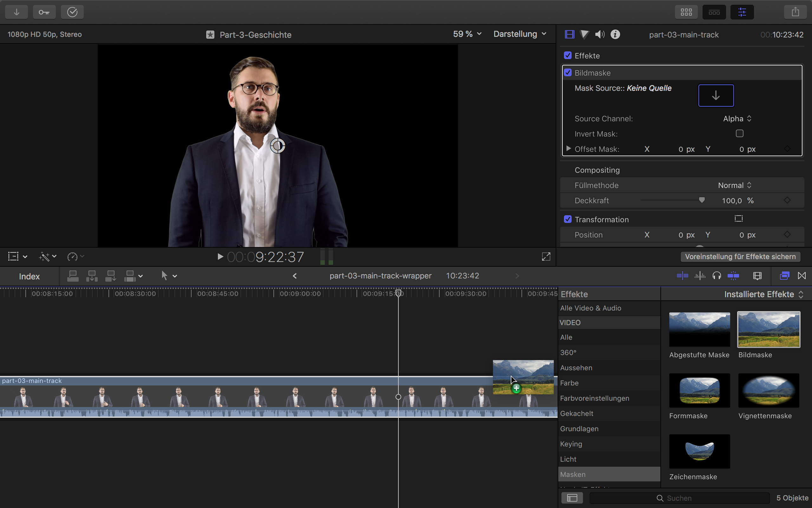The height and width of the screenshot is (508, 812).
Task: Open the audio inspector speaker icon
Action: pyautogui.click(x=600, y=34)
